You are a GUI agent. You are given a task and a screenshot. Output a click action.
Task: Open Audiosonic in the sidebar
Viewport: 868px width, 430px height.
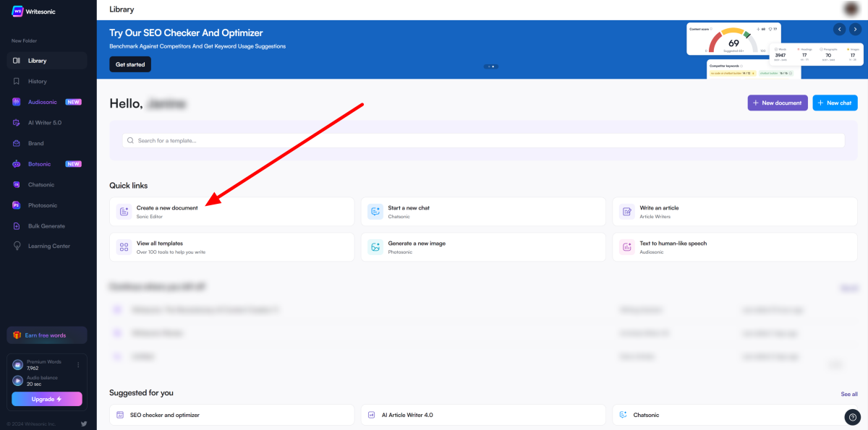coord(48,102)
